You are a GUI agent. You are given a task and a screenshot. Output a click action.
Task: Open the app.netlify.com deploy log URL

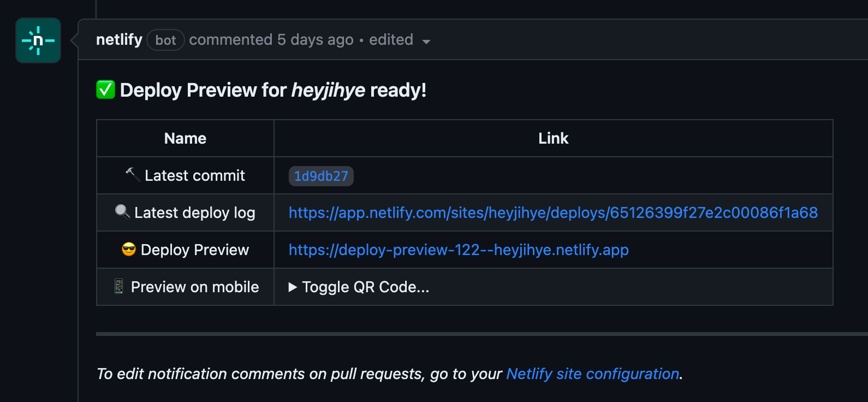point(553,212)
